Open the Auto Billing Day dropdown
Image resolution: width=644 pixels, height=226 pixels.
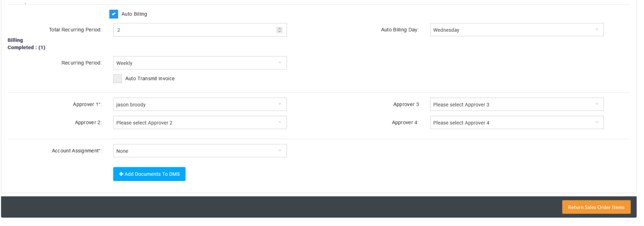click(517, 30)
